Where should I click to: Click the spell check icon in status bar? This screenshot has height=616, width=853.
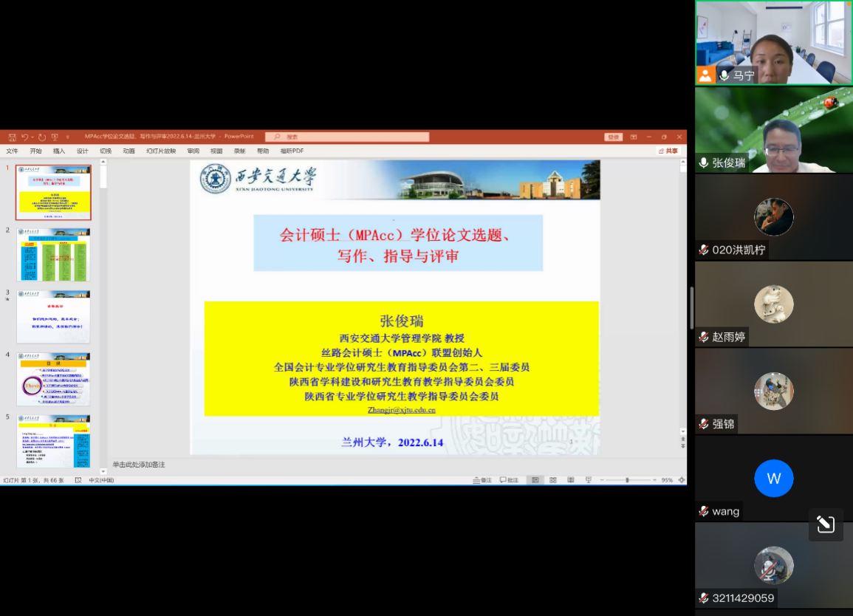[78, 480]
